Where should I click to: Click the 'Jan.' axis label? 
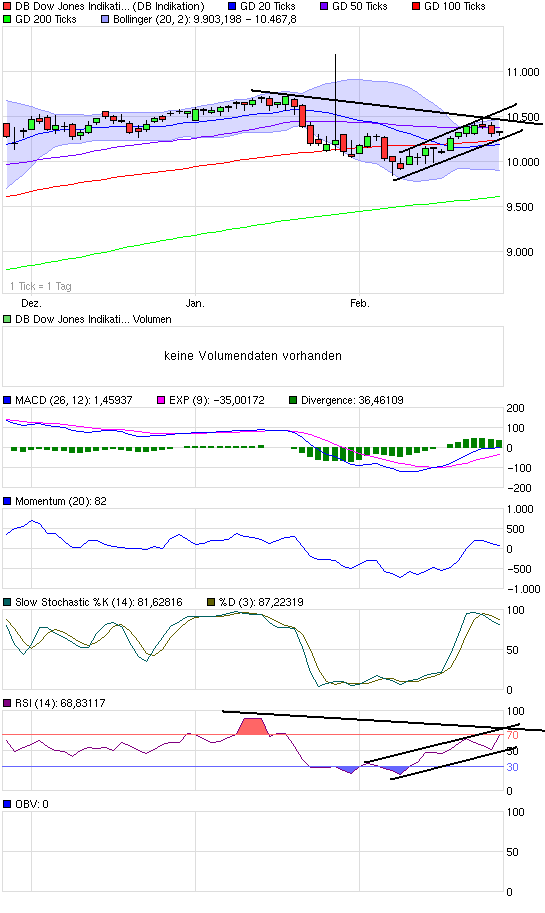(195, 303)
